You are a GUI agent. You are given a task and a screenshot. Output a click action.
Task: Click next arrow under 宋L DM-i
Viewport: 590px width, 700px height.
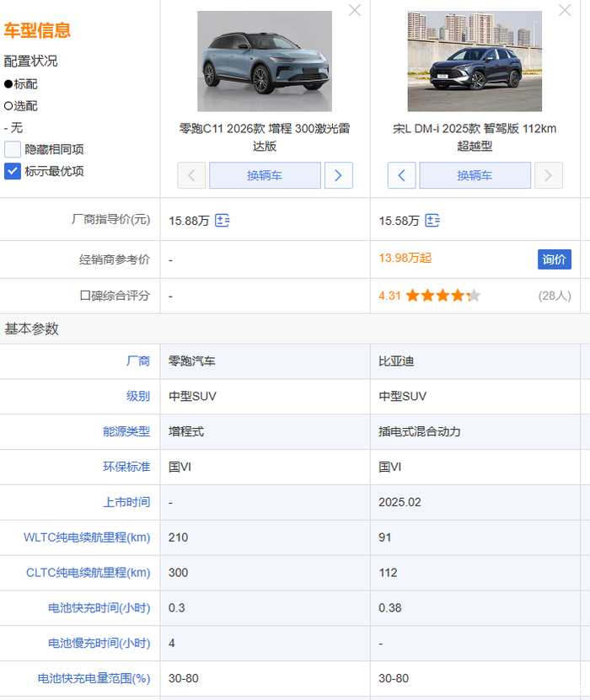tap(549, 175)
